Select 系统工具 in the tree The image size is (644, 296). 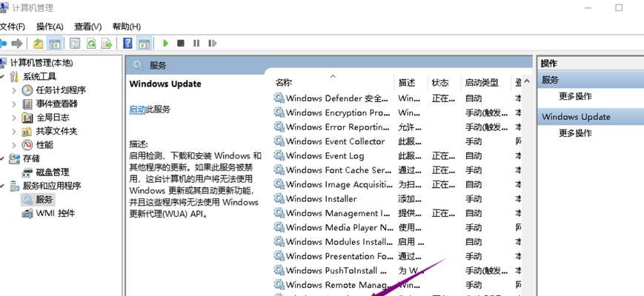click(39, 77)
